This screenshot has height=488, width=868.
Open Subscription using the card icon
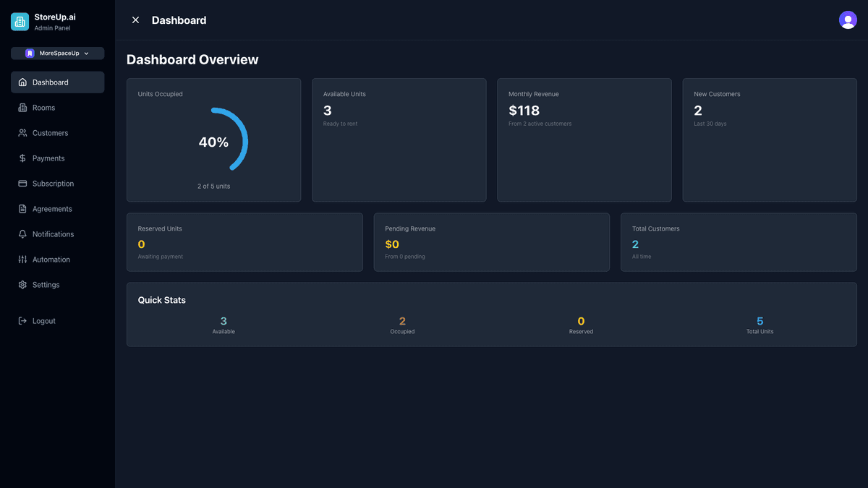(x=22, y=183)
